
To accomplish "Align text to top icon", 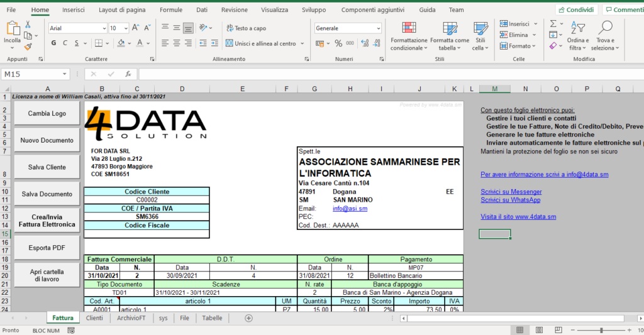I will tap(165, 28).
